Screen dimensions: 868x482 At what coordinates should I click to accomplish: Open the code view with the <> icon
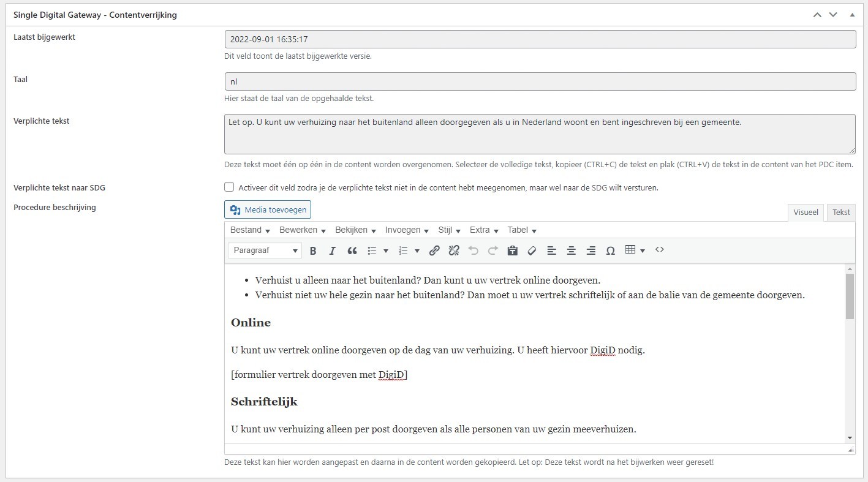660,250
